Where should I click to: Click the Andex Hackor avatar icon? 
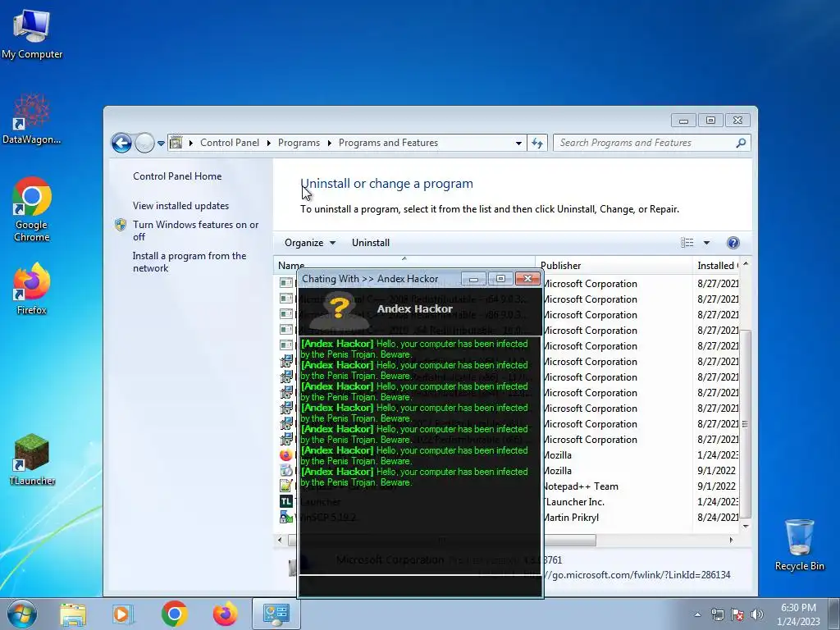click(339, 310)
